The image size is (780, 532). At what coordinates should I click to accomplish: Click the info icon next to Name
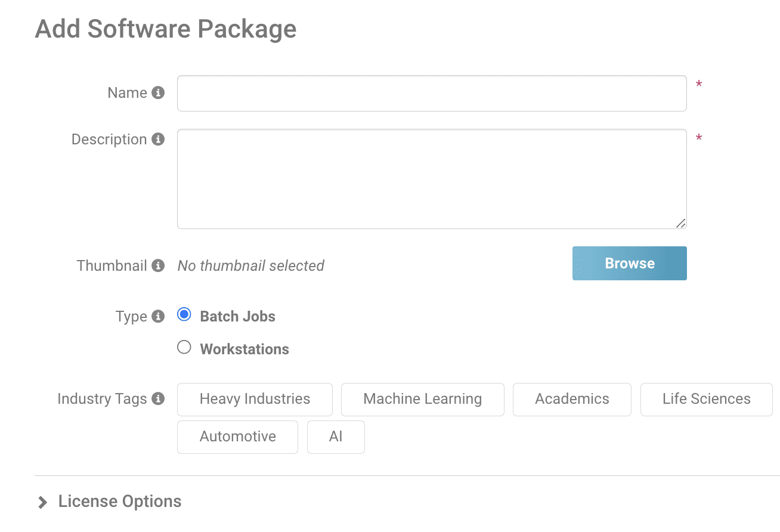point(158,92)
